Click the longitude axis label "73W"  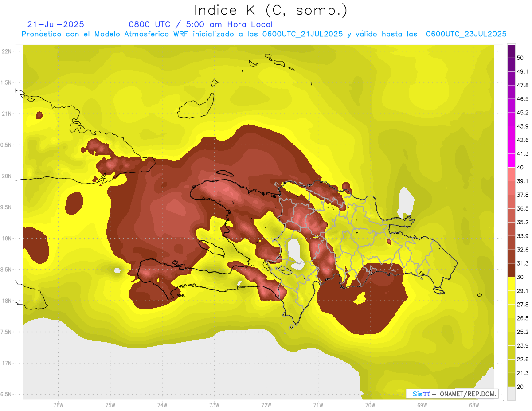214,405
